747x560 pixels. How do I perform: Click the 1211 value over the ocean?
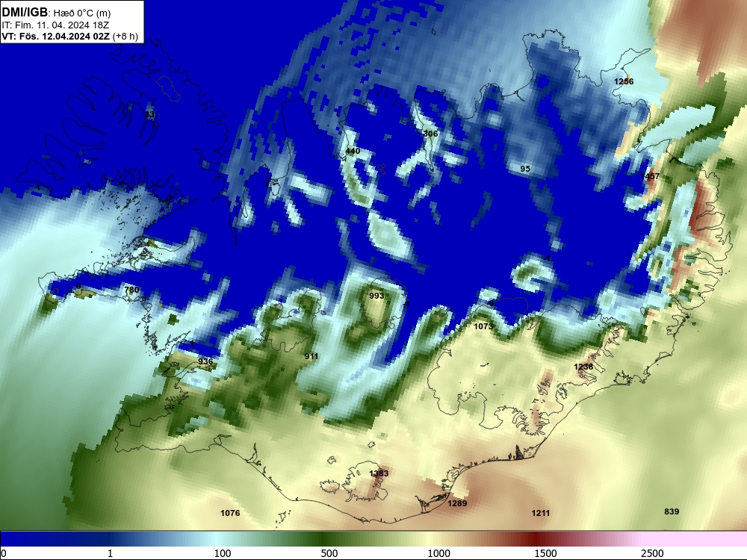tap(541, 513)
